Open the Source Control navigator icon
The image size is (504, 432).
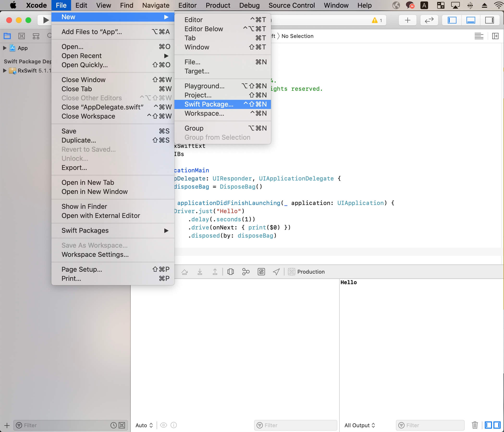(x=22, y=36)
